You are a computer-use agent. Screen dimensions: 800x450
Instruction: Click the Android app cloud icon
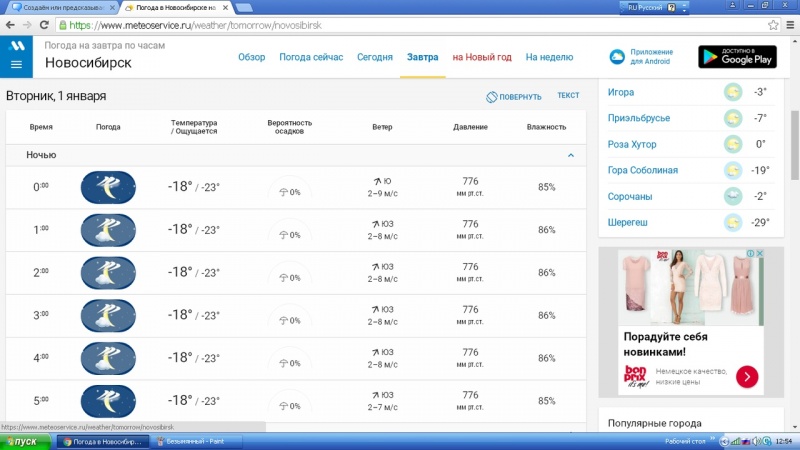pos(617,57)
